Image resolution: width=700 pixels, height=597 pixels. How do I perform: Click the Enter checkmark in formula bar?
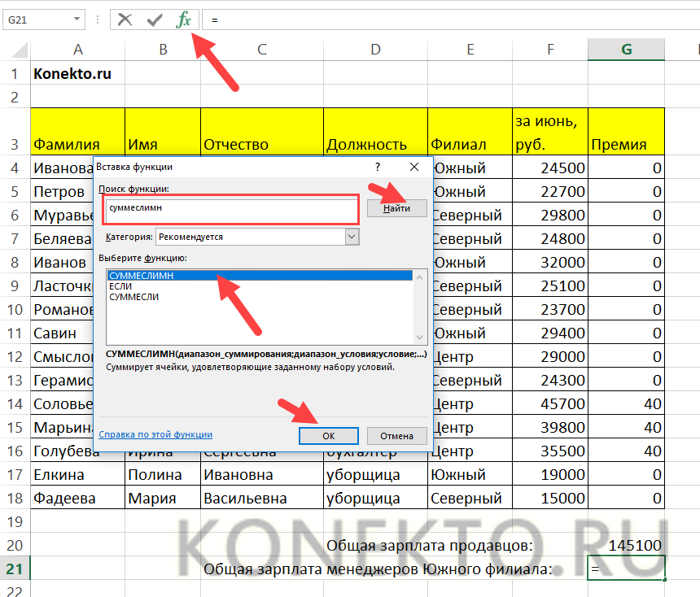155,20
